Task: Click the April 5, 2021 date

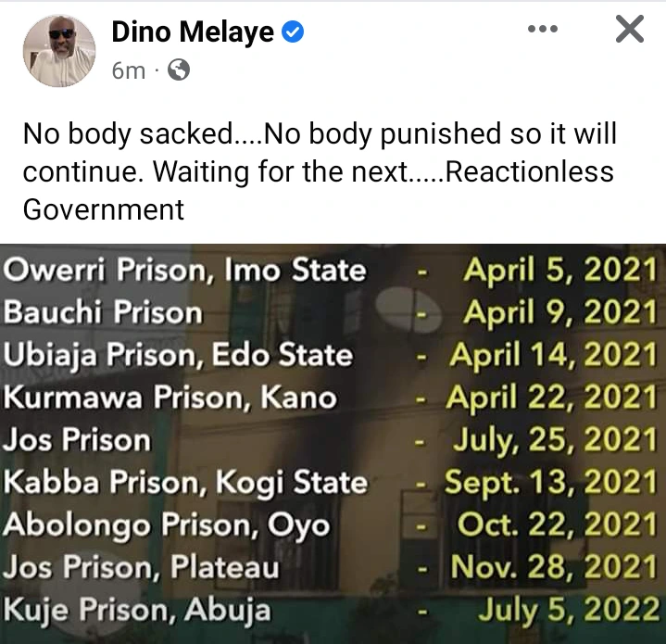Action: [x=559, y=271]
